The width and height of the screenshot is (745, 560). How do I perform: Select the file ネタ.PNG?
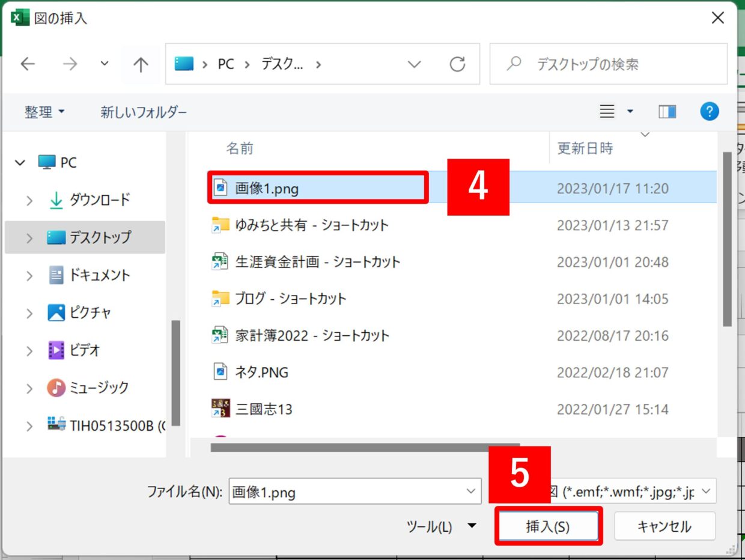(x=262, y=373)
